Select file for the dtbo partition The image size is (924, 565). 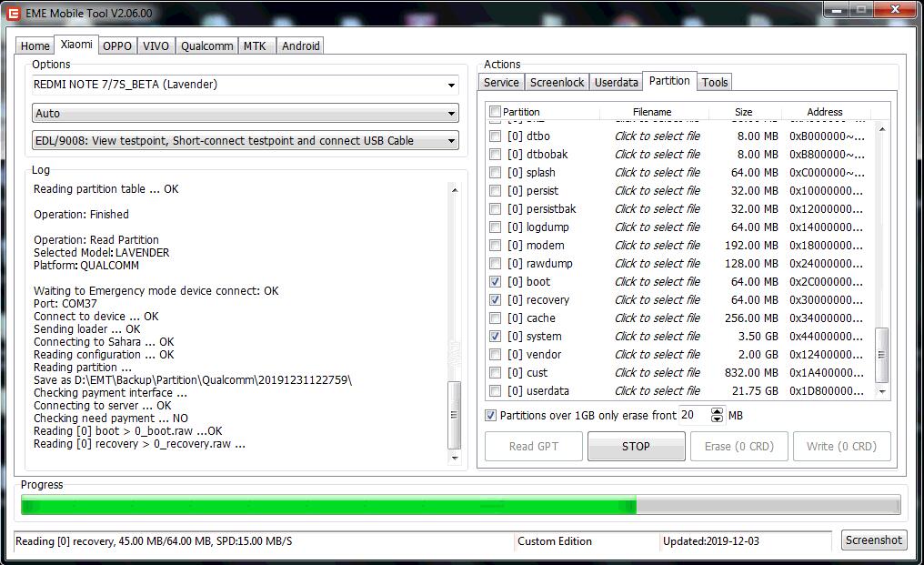pos(658,136)
